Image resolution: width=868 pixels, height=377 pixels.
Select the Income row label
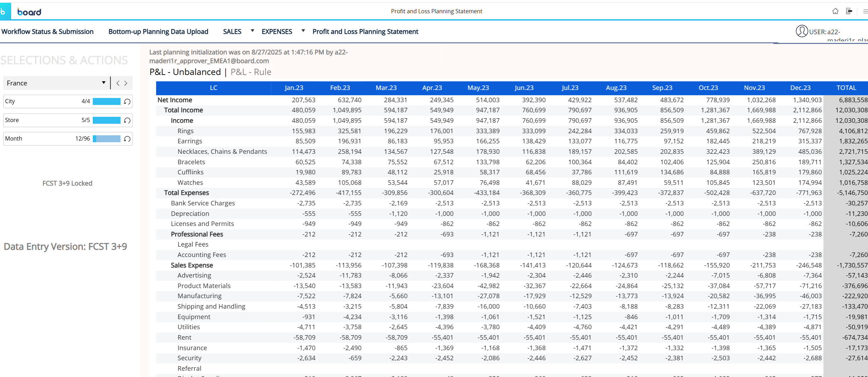(182, 121)
